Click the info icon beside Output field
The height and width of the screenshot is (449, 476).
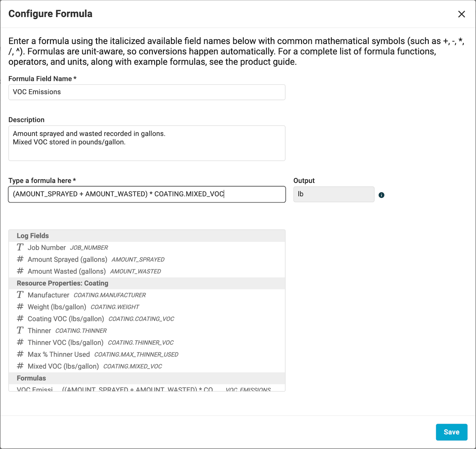pyautogui.click(x=381, y=195)
